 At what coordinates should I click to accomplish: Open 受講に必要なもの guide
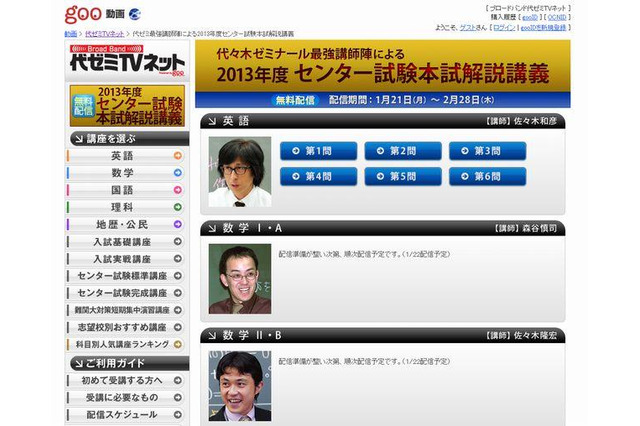pos(125,397)
